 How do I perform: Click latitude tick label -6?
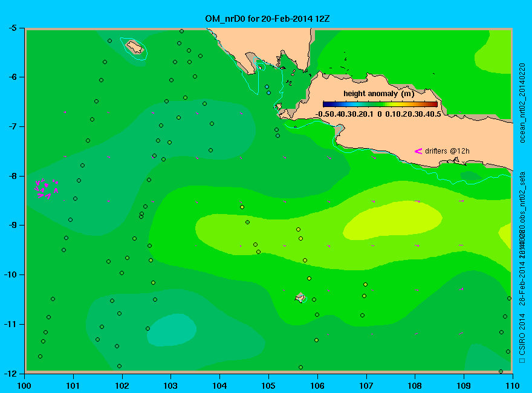(12, 77)
